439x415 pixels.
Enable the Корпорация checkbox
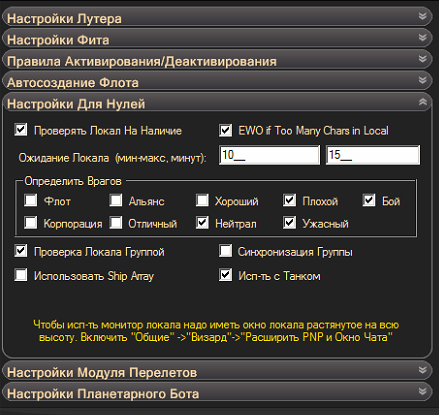(x=31, y=223)
